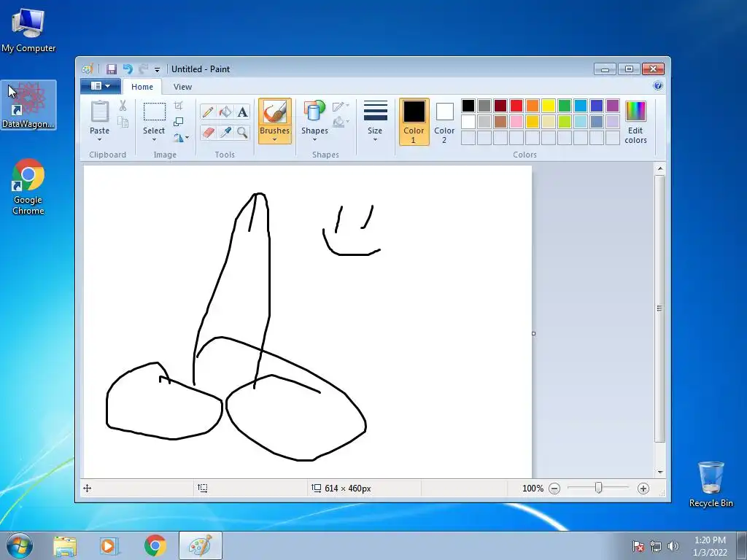Click the Paste clipboard icon
The height and width of the screenshot is (560, 747).
[99, 112]
